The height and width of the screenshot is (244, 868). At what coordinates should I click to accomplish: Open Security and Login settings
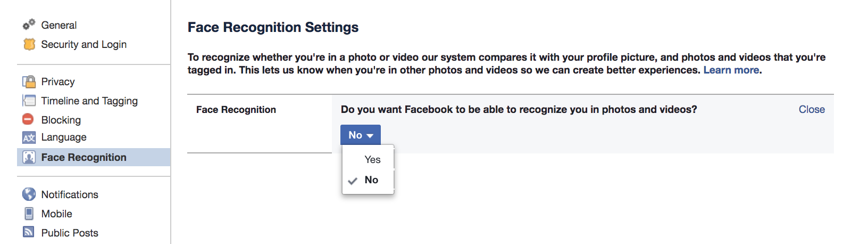84,44
